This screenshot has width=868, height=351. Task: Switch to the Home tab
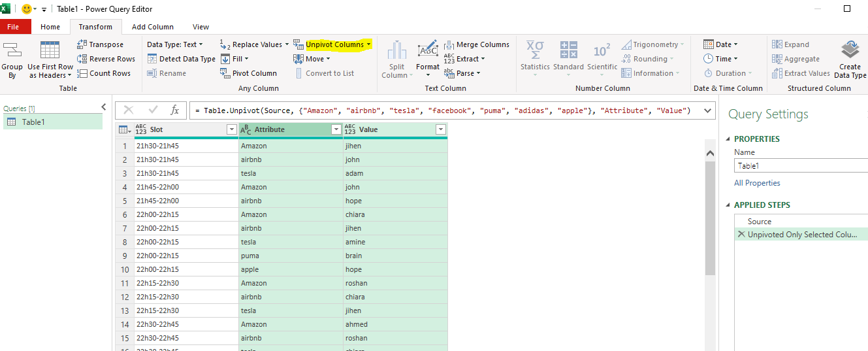pos(50,27)
